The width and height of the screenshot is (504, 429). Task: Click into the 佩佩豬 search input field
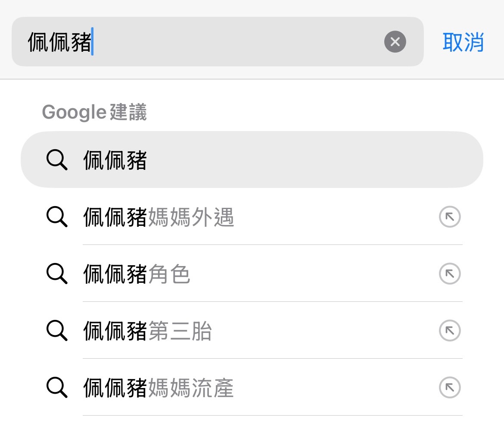pyautogui.click(x=217, y=42)
